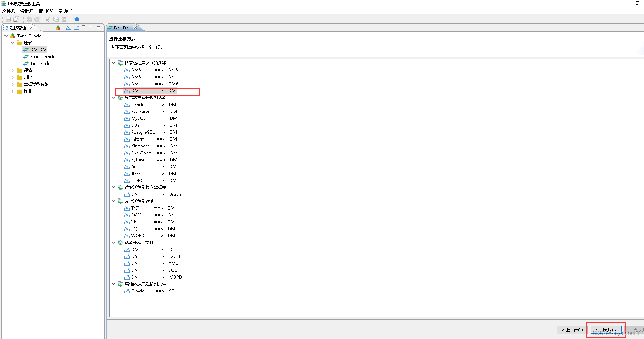The width and height of the screenshot is (644, 339).
Task: Click the Paste clipboard icon
Action: coord(64,19)
